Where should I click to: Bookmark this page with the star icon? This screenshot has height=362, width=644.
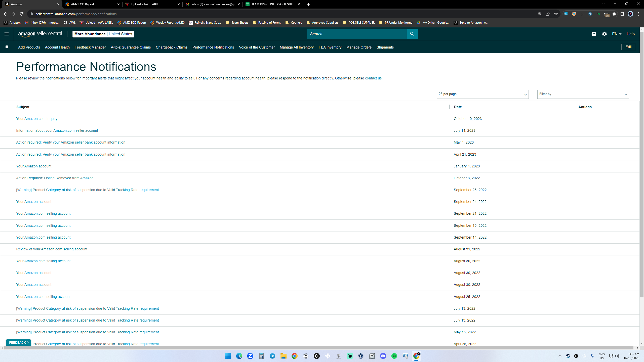click(556, 14)
